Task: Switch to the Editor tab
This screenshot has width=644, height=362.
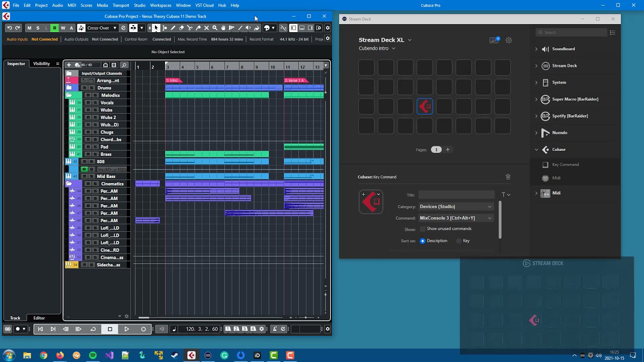Action: [x=39, y=318]
